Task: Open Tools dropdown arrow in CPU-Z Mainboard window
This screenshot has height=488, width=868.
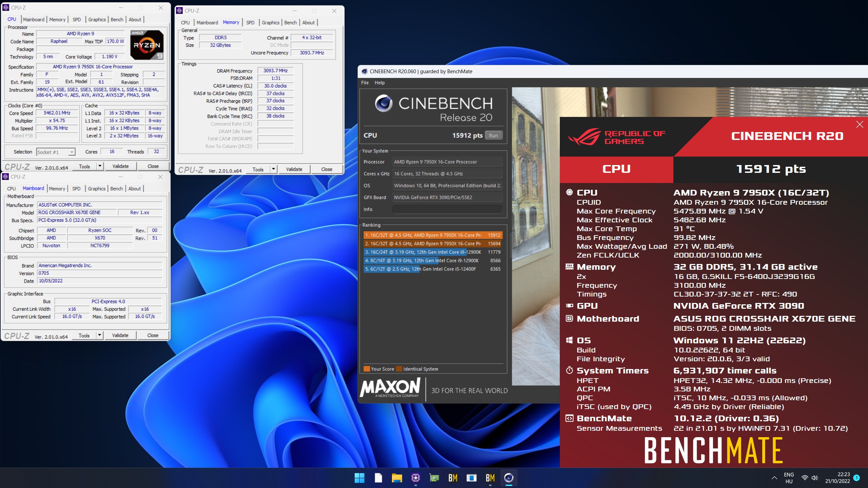Action: click(99, 335)
